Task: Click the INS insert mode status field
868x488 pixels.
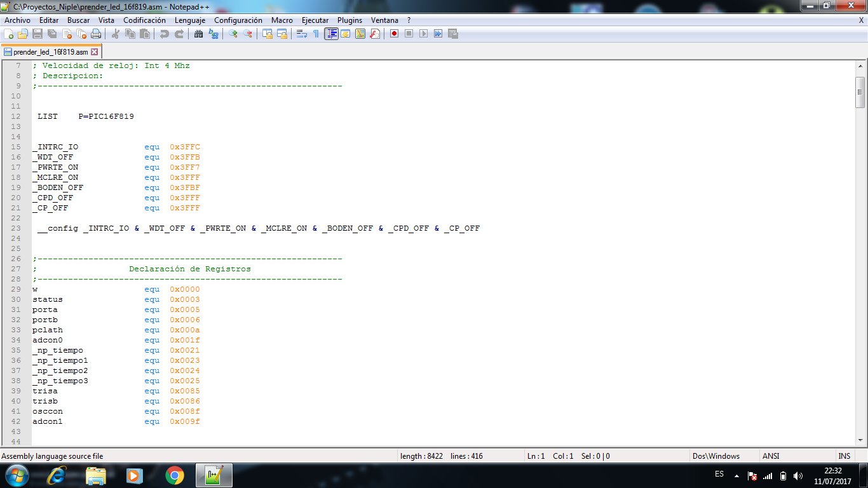Action: pyautogui.click(x=844, y=456)
